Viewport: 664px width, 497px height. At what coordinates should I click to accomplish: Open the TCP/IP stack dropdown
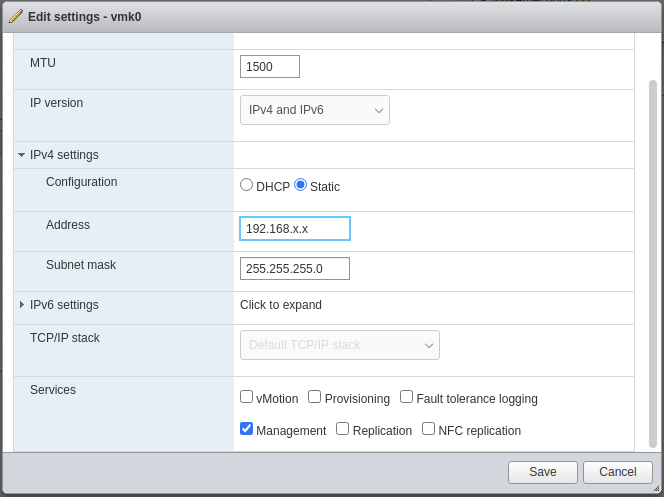(x=339, y=345)
